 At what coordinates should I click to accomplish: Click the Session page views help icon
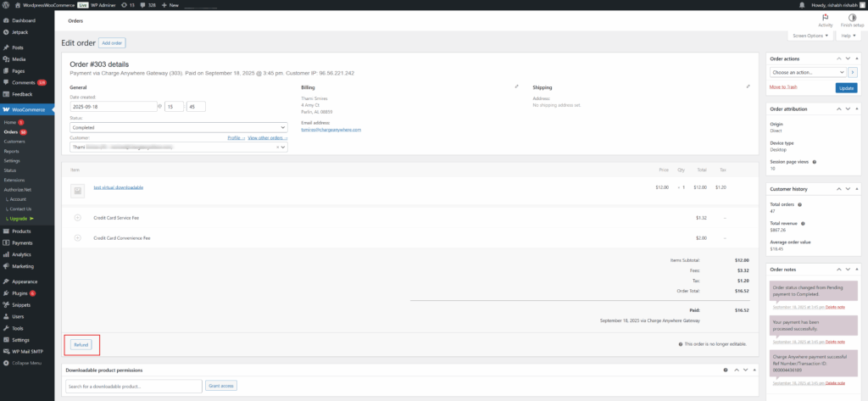click(x=815, y=161)
